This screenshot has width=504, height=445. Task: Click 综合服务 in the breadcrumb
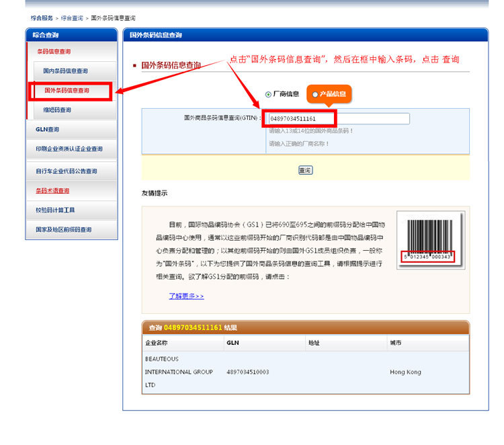(x=42, y=17)
